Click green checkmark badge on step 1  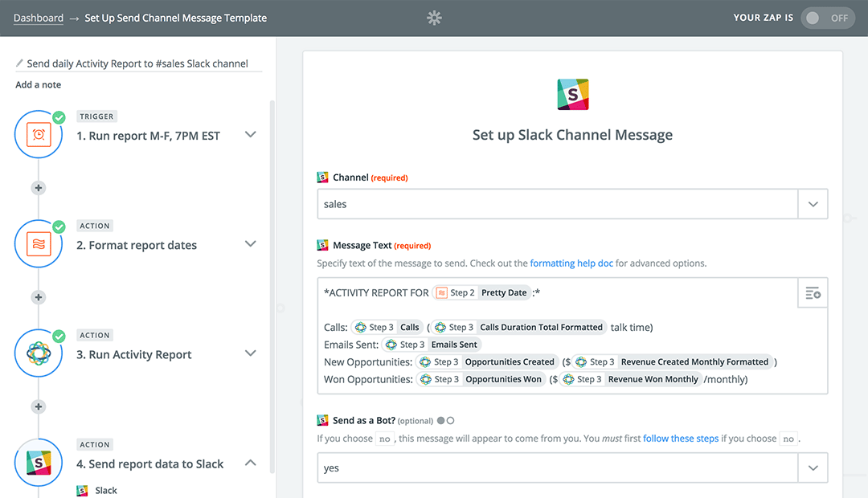pos(59,117)
